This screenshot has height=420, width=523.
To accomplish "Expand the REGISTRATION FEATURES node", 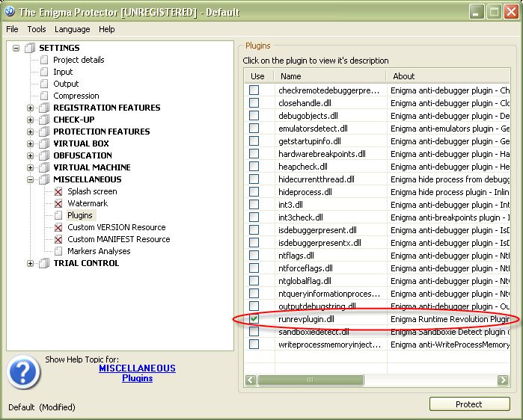I will 30,108.
